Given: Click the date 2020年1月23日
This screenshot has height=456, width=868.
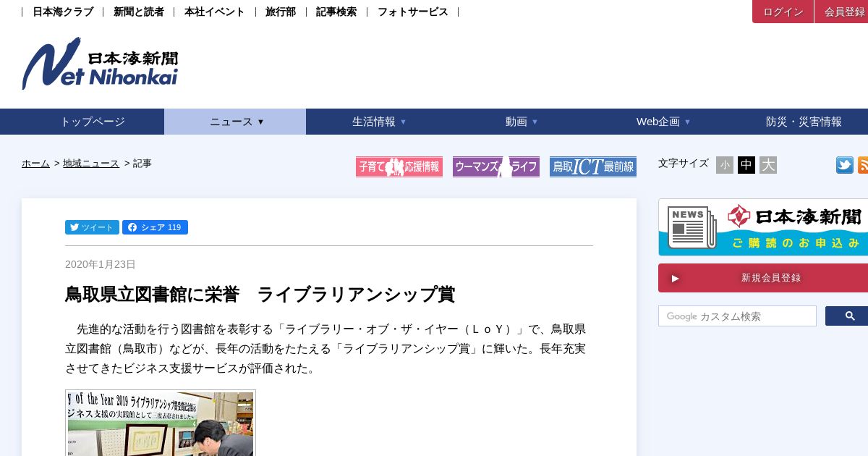Looking at the screenshot, I should point(101,264).
